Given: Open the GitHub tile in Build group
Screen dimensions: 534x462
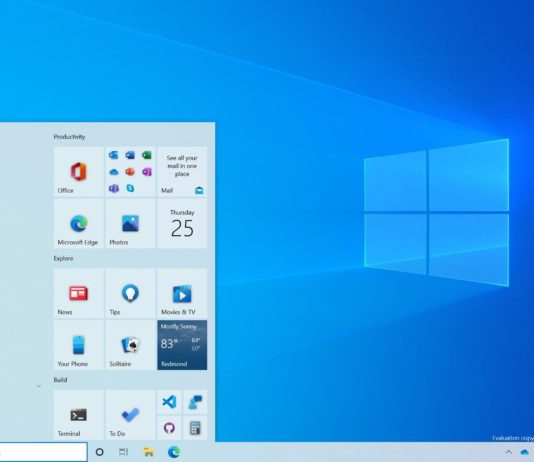Looking at the screenshot, I should click(169, 428).
